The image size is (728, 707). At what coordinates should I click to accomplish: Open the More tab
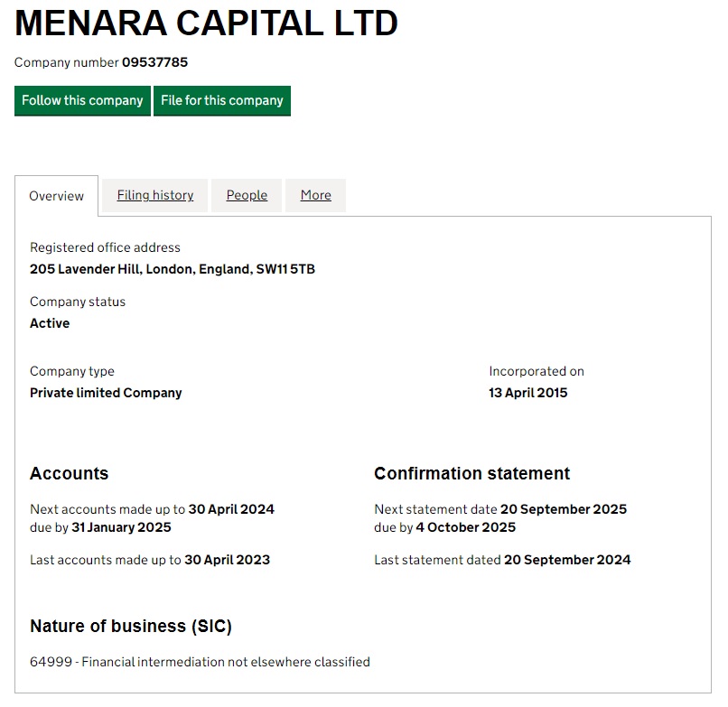(315, 195)
